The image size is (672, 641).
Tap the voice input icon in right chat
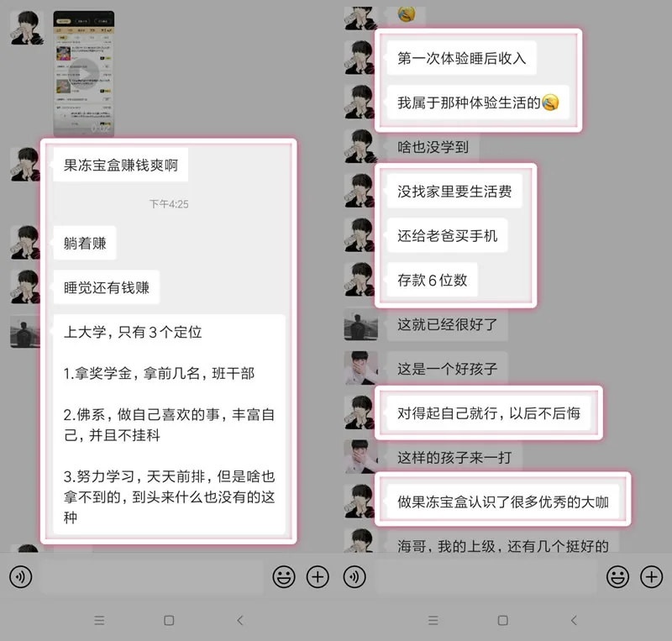[x=354, y=576]
